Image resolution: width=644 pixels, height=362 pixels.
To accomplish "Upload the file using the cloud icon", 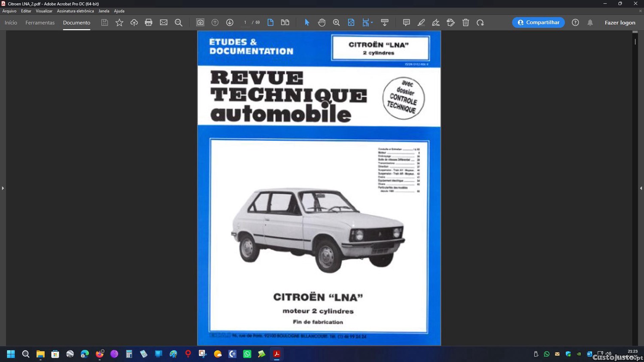I will click(134, 22).
